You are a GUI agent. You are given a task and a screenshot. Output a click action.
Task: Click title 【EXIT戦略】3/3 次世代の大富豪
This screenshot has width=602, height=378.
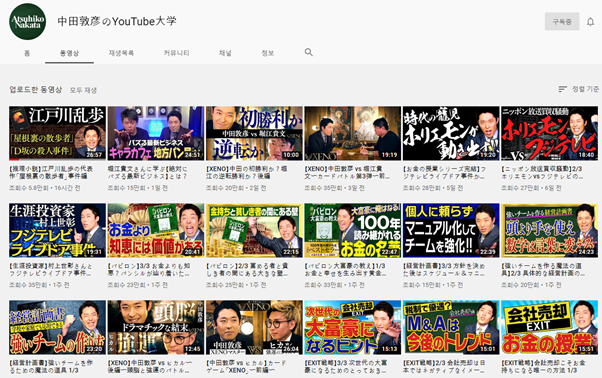pyautogui.click(x=346, y=366)
